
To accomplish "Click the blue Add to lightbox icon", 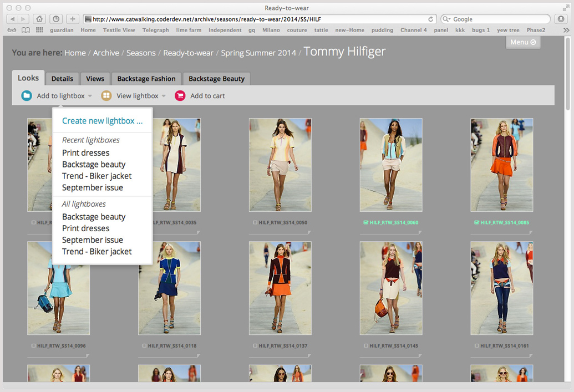I will pyautogui.click(x=27, y=96).
